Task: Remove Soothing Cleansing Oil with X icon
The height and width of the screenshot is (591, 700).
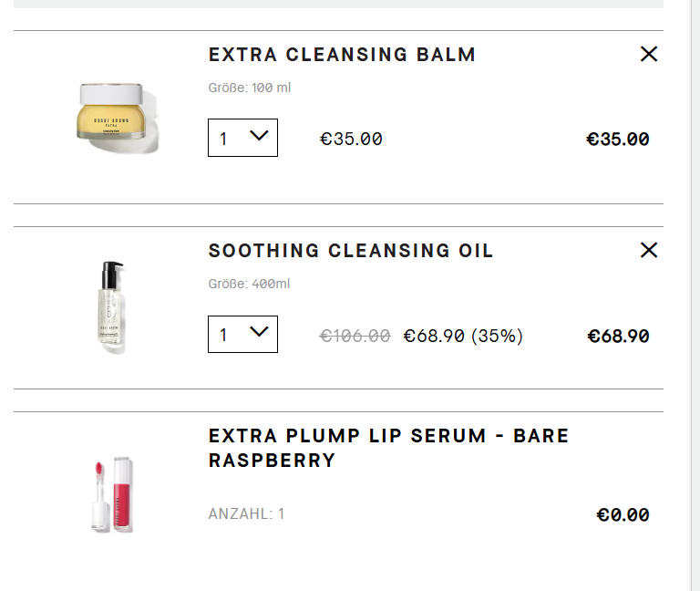Action: pyautogui.click(x=649, y=250)
